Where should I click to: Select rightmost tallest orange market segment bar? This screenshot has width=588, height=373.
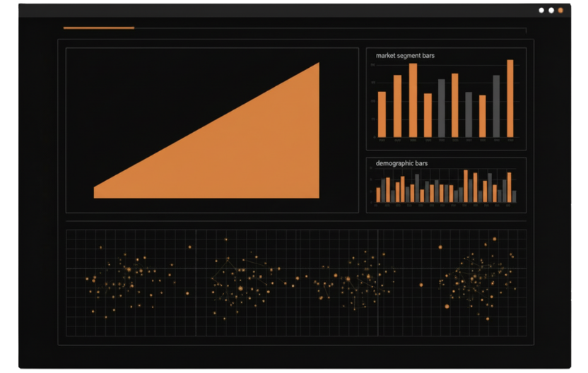tap(510, 99)
